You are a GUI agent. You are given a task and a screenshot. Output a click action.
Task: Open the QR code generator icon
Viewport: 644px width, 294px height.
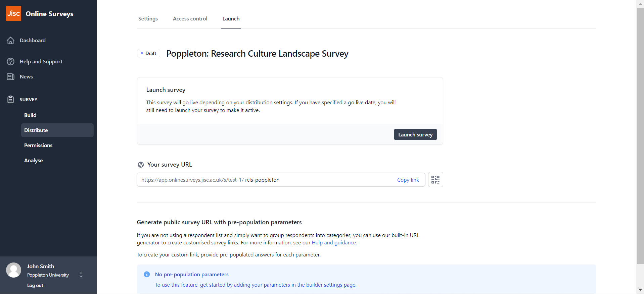point(435,180)
